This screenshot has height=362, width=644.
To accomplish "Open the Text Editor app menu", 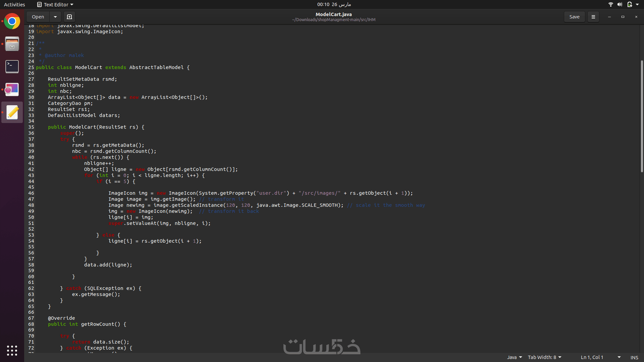I will (x=55, y=4).
